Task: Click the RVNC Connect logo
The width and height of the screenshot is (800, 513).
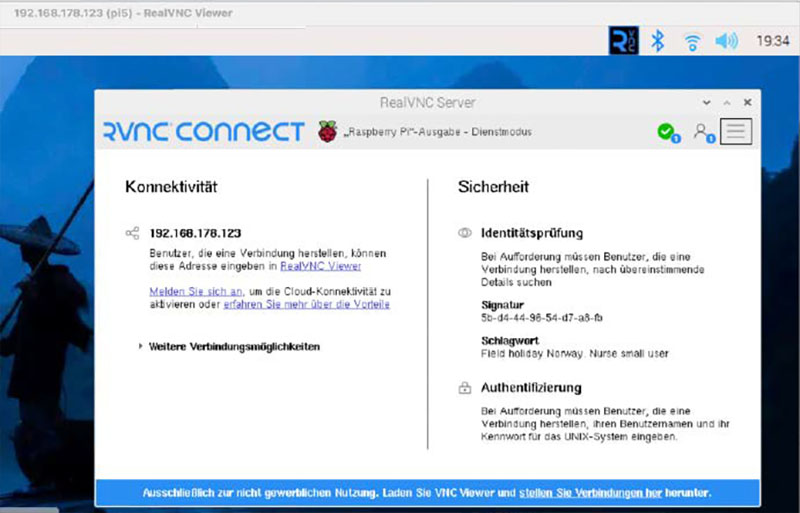Action: point(204,131)
